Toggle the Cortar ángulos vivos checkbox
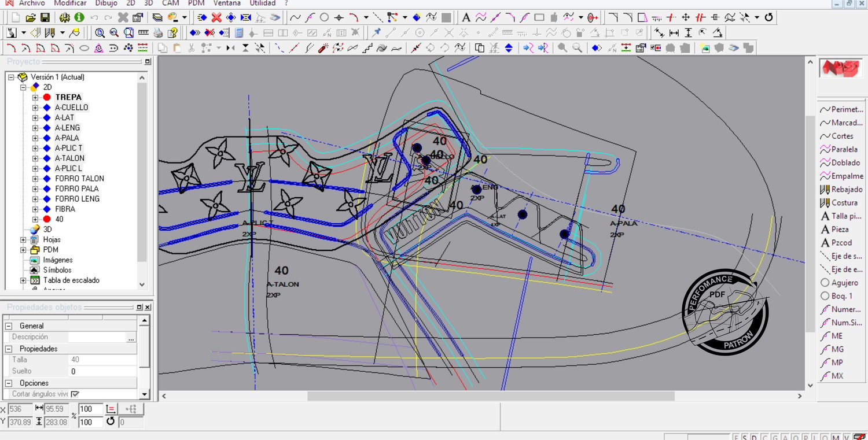Image resolution: width=868 pixels, height=440 pixels. coord(75,394)
